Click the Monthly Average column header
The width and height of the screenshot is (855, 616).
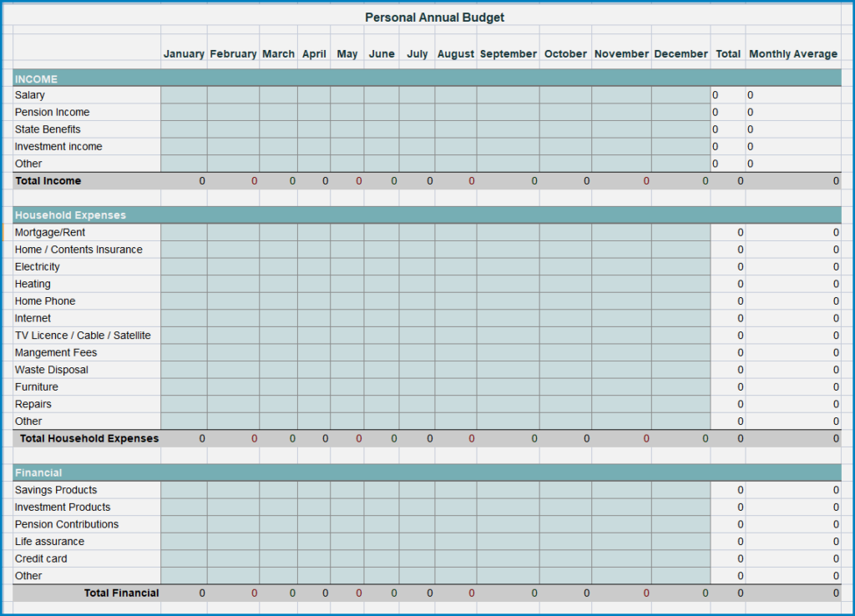click(793, 53)
